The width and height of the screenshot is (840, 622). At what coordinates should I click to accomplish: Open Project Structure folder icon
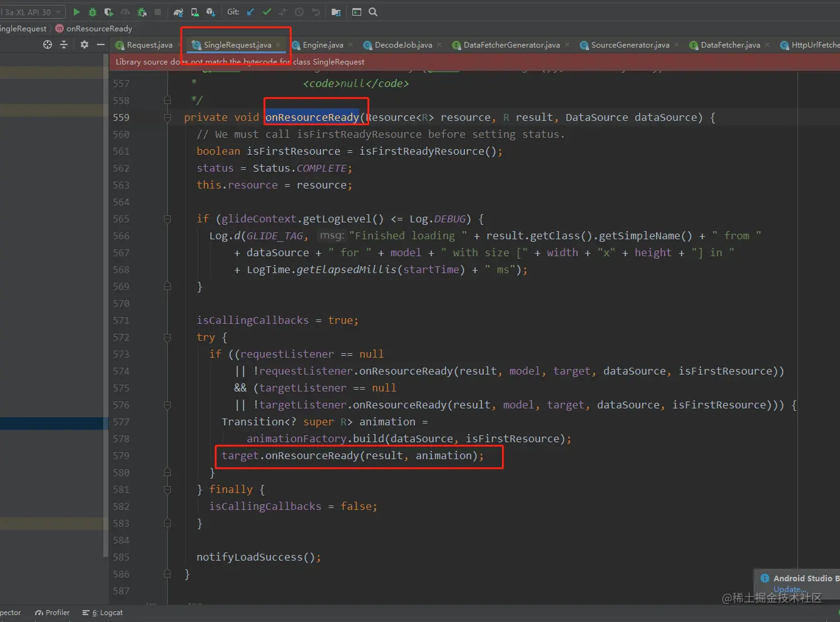coord(336,12)
